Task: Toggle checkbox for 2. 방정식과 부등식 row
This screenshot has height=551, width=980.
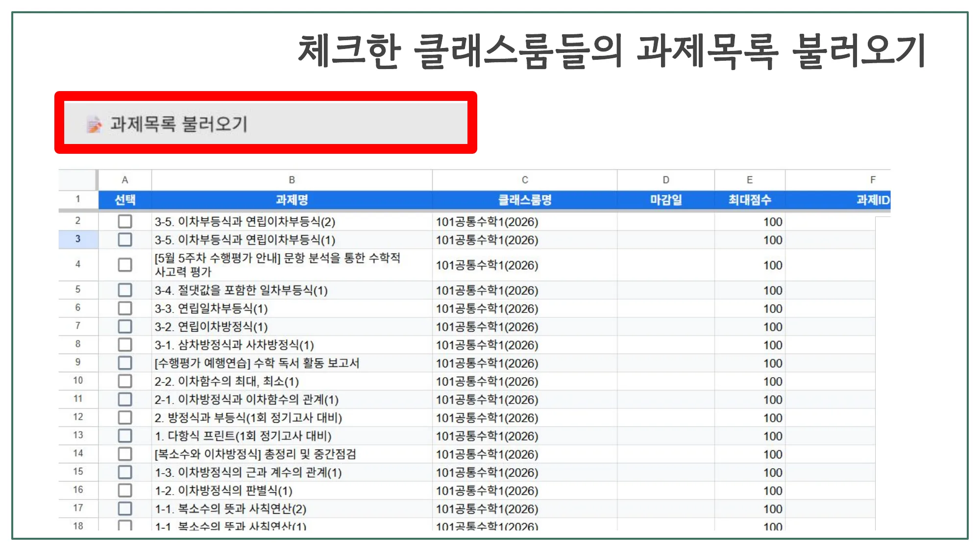Action: (x=125, y=417)
